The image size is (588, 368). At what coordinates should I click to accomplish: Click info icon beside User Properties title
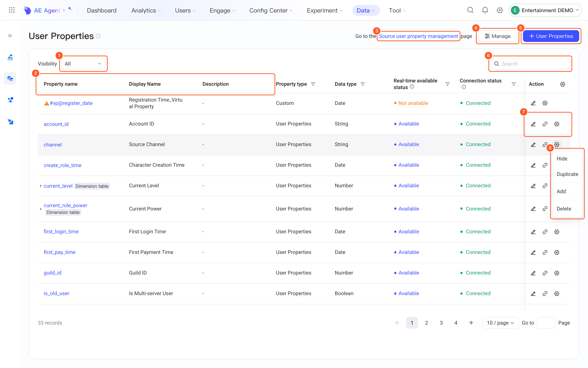[98, 36]
